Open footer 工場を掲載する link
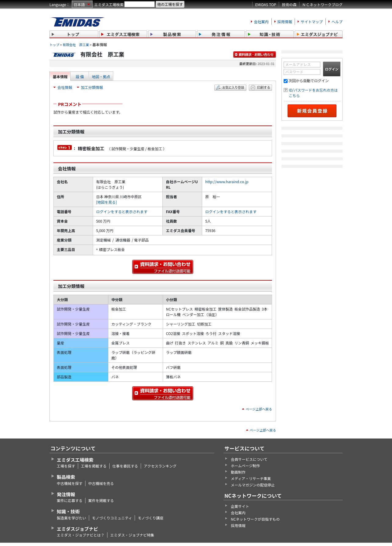The image size is (392, 546). (93, 466)
